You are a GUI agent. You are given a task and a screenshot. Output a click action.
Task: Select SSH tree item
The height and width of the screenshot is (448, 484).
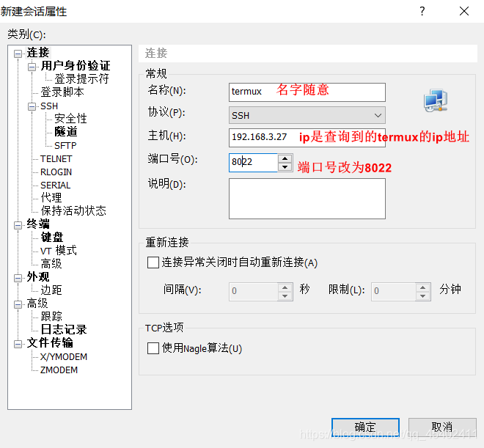(x=49, y=106)
